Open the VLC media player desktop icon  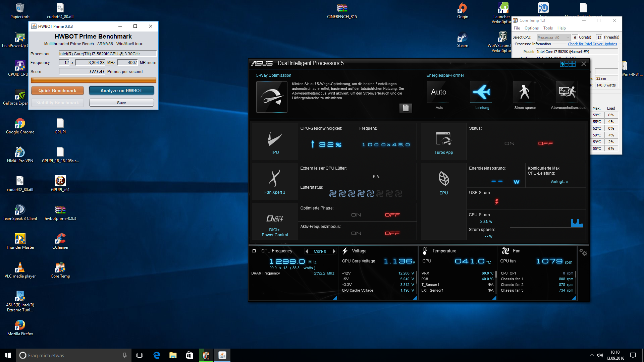point(20,270)
